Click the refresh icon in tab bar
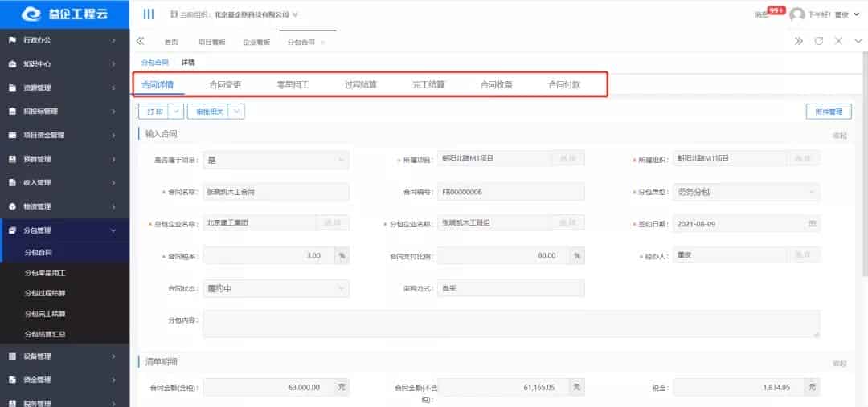 [819, 41]
